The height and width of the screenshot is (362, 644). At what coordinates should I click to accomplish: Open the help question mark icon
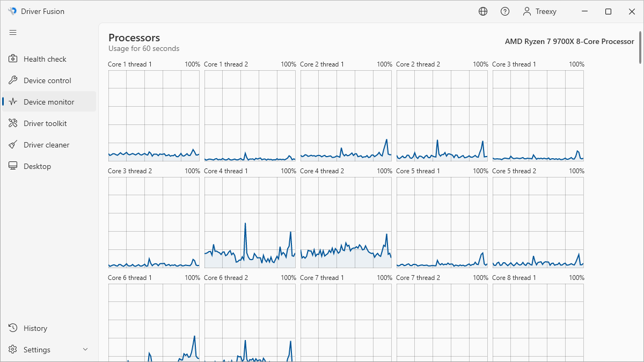pos(505,11)
